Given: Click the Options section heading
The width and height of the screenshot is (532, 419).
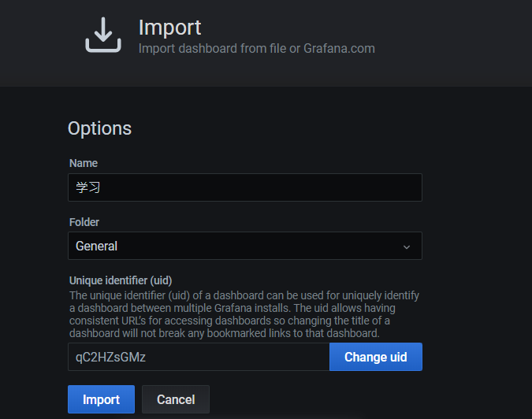Looking at the screenshot, I should [x=99, y=128].
